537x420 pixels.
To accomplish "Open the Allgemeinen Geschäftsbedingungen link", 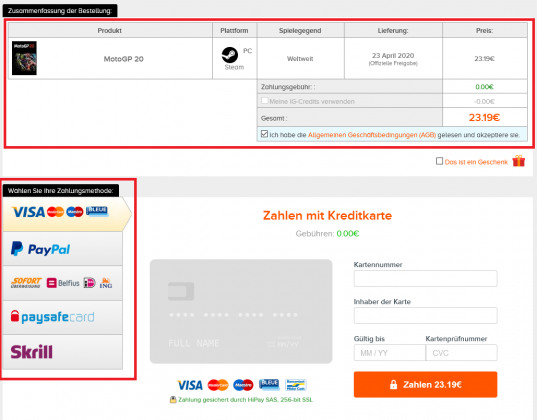I will [x=372, y=135].
